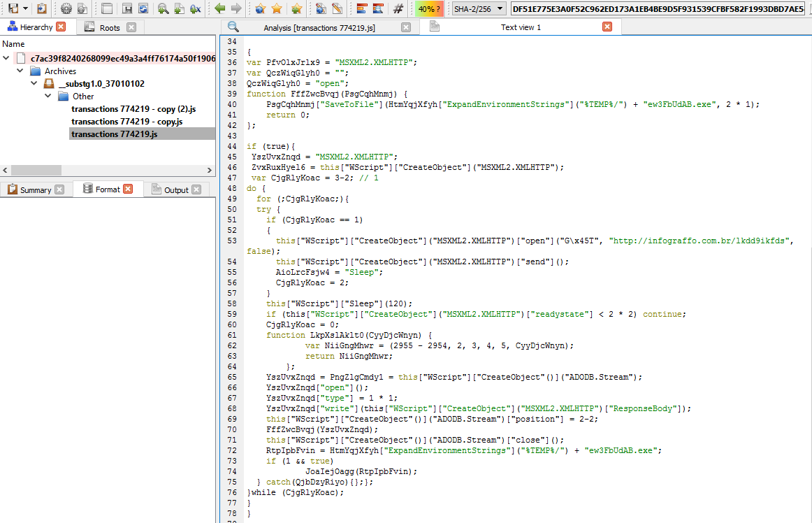The width and height of the screenshot is (812, 523).
Task: Navigate forward with the gray right arrow
Action: pos(236,8)
